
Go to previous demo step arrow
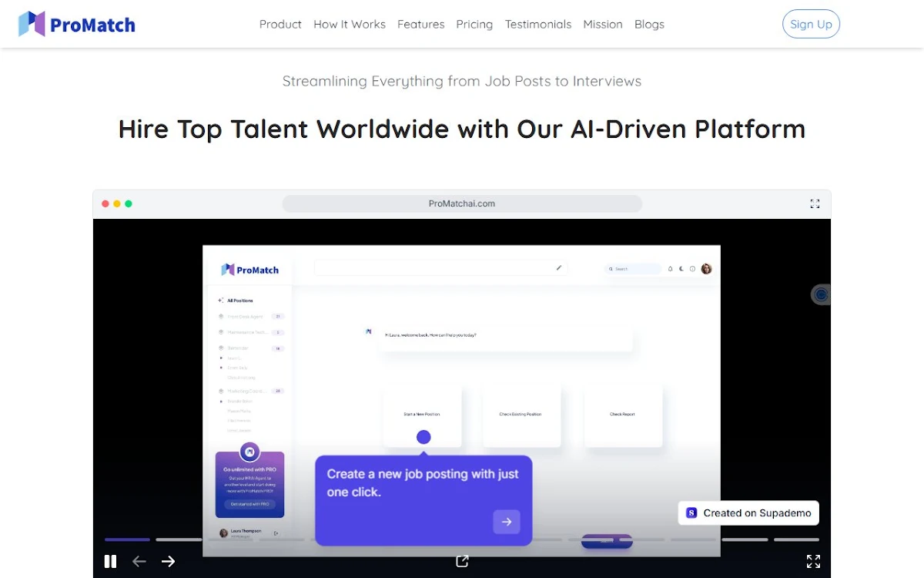139,562
